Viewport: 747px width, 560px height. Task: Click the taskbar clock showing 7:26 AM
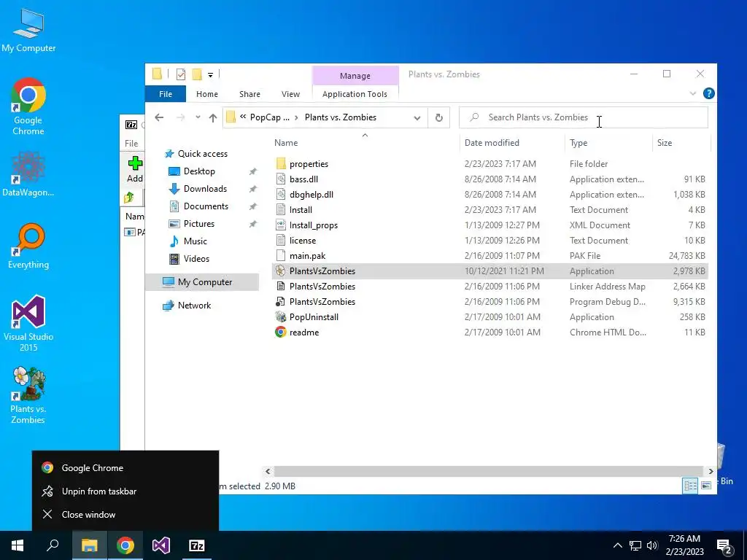pyautogui.click(x=684, y=545)
